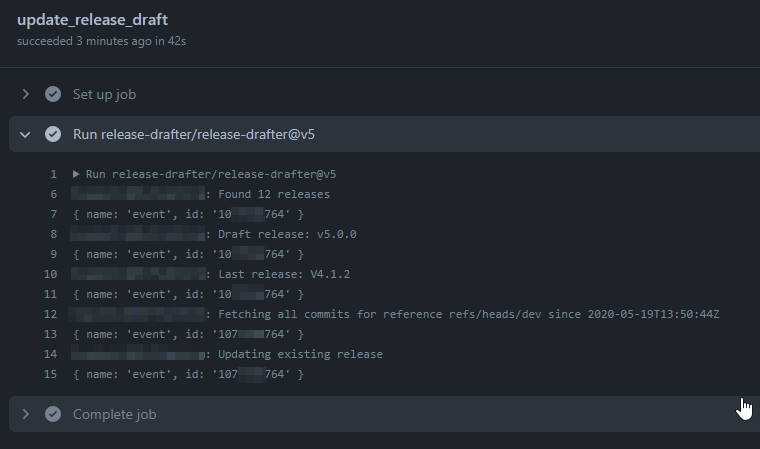Click the Last release: V4.1.2 log text
Viewport: 760px width, 449px height.
(284, 274)
